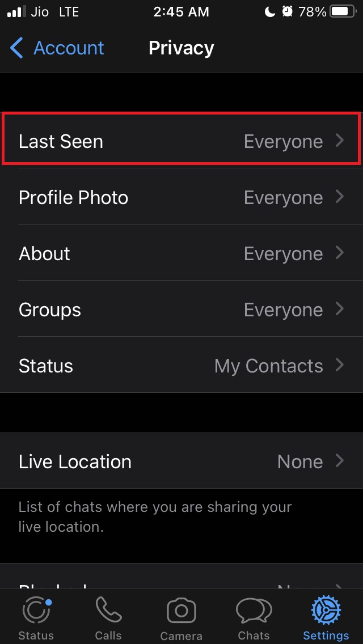Expand Last Seen chevron arrow
Image resolution: width=363 pixels, height=644 pixels.
pyautogui.click(x=340, y=141)
